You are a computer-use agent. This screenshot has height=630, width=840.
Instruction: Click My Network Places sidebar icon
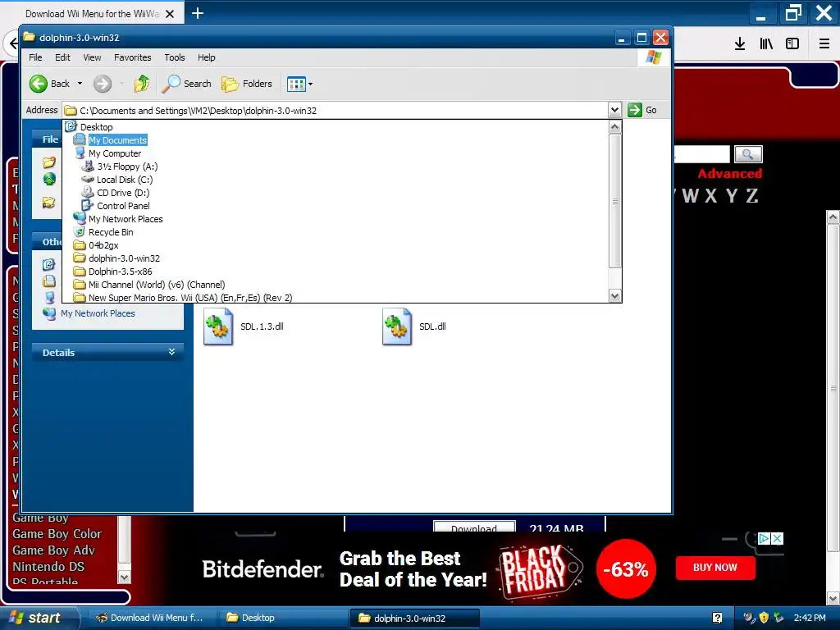point(49,313)
